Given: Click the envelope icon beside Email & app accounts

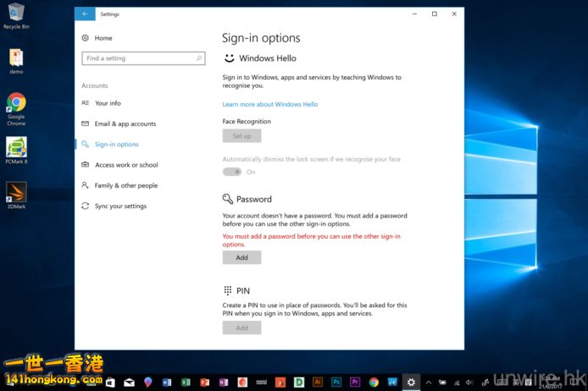Looking at the screenshot, I should coord(86,124).
